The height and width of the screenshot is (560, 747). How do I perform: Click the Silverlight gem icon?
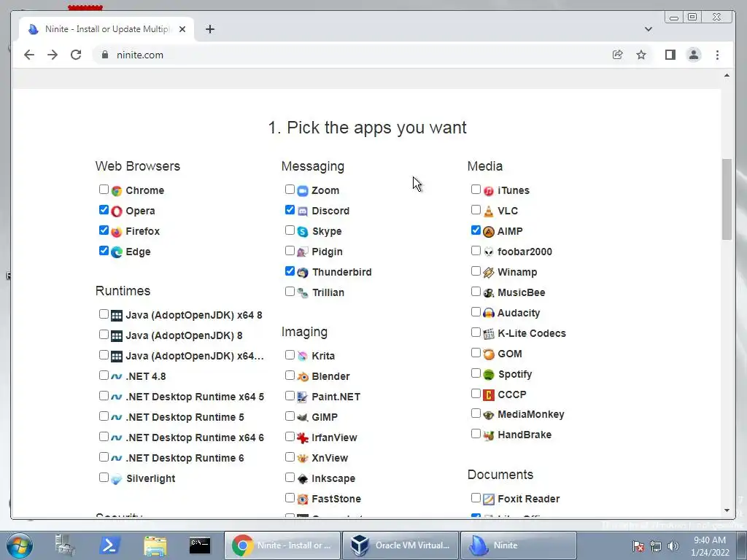[117, 479]
